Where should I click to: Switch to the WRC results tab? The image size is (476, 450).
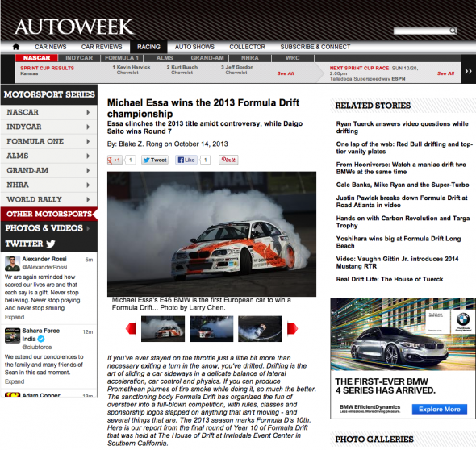[293, 58]
